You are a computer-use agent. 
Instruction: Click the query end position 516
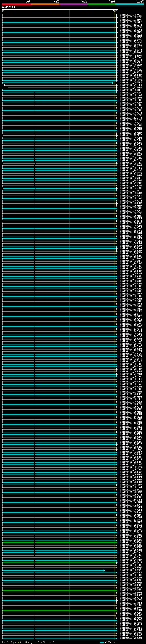click(115, 11)
